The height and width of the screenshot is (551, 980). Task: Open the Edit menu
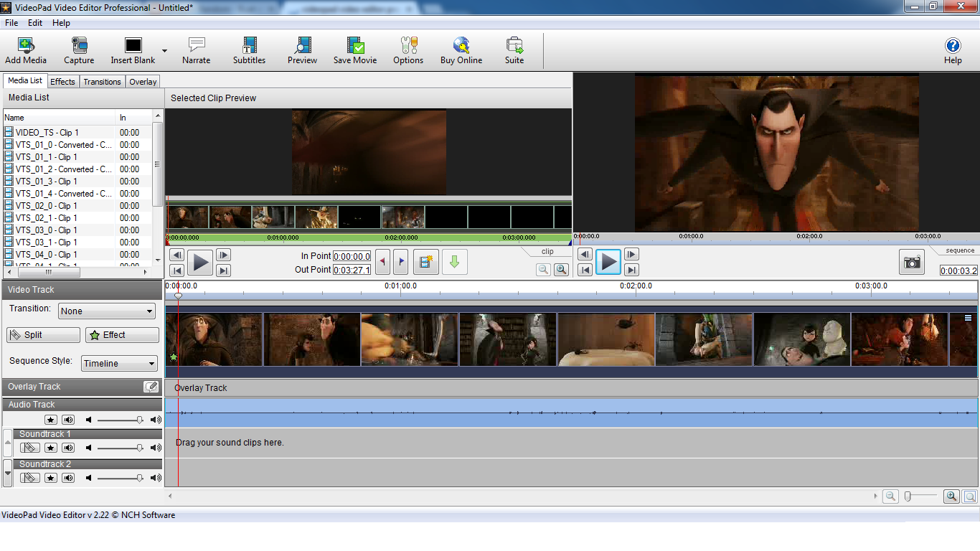[35, 23]
